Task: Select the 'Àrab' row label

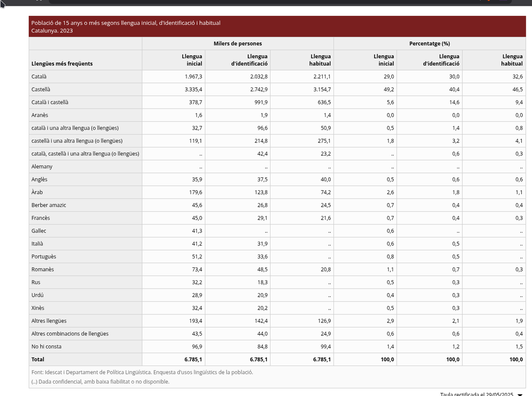Action: (37, 192)
